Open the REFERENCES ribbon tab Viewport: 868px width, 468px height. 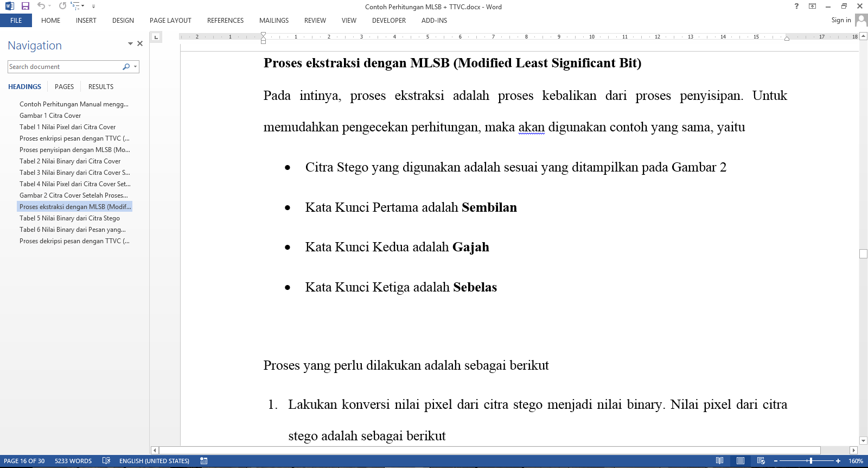tap(225, 21)
